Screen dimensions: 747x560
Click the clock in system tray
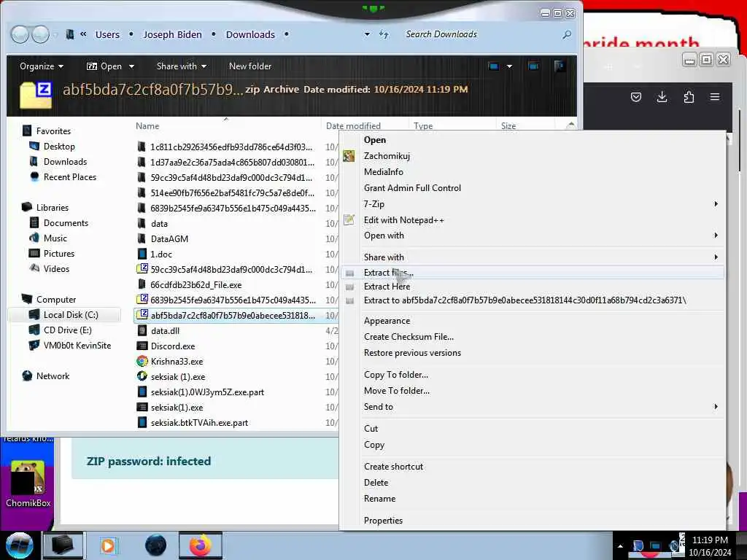click(x=710, y=545)
